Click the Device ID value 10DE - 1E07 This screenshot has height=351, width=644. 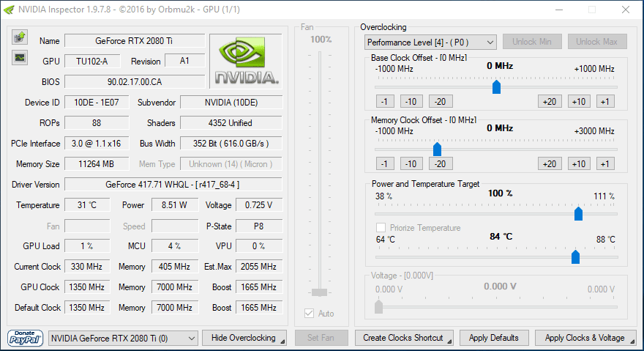(97, 103)
